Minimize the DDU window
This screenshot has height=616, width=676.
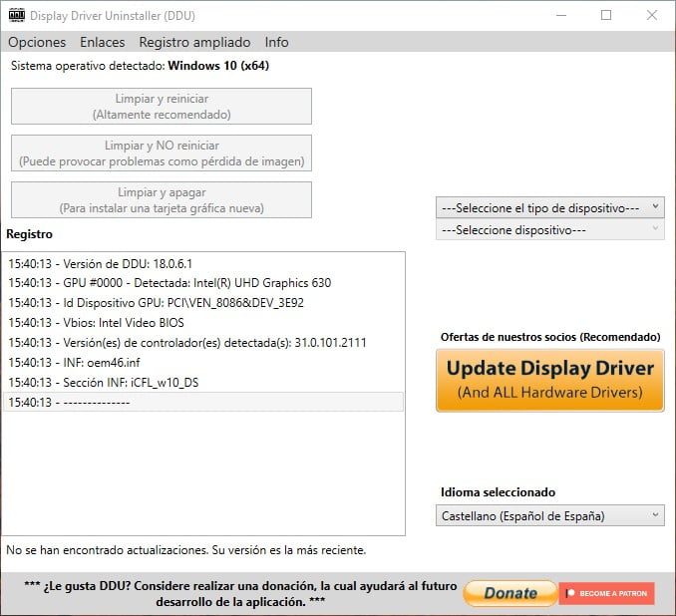click(561, 15)
